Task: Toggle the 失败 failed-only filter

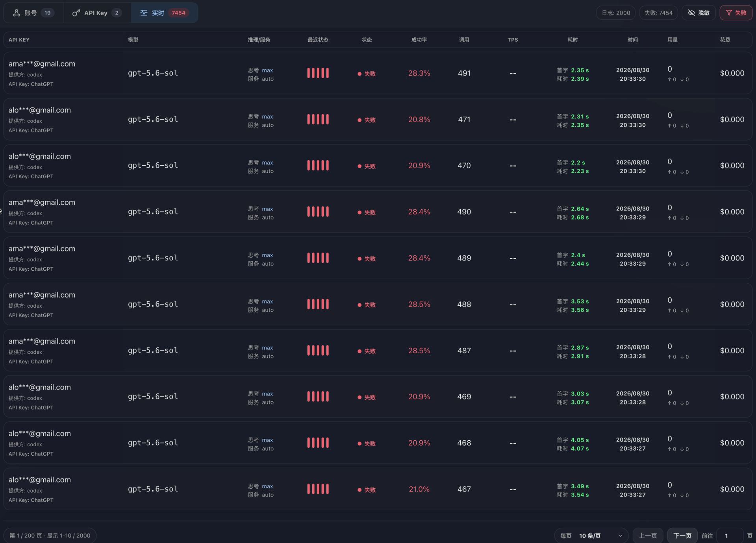Action: click(736, 13)
